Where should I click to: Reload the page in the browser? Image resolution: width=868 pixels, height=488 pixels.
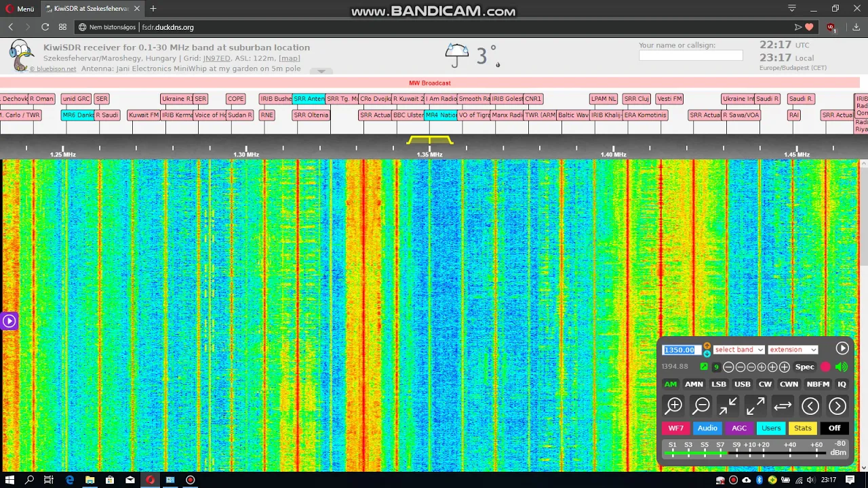coord(45,27)
